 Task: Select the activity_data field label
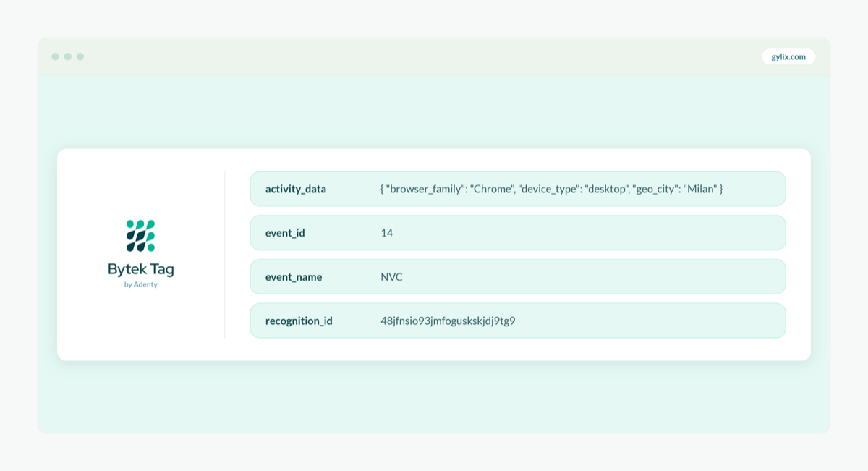(296, 189)
